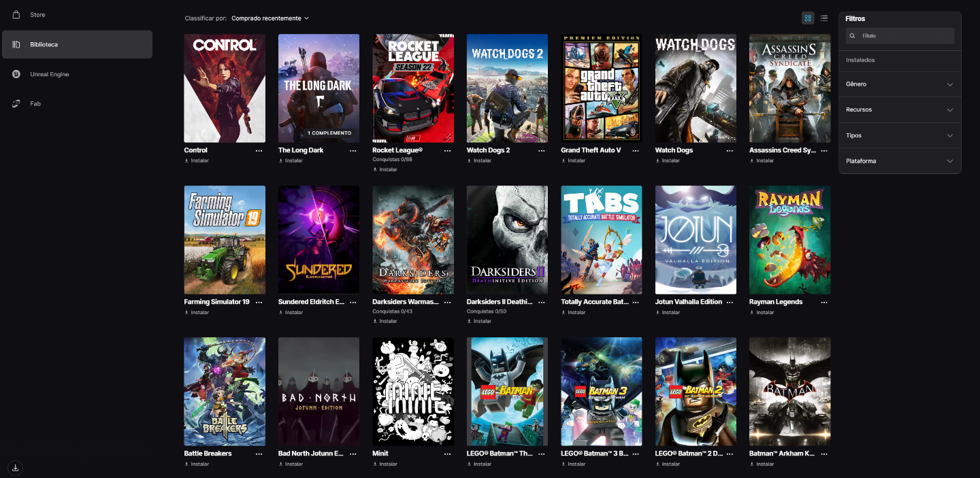Open more options for LEGO Batman 2
Image resolution: width=980 pixels, height=478 pixels.
[x=730, y=454]
